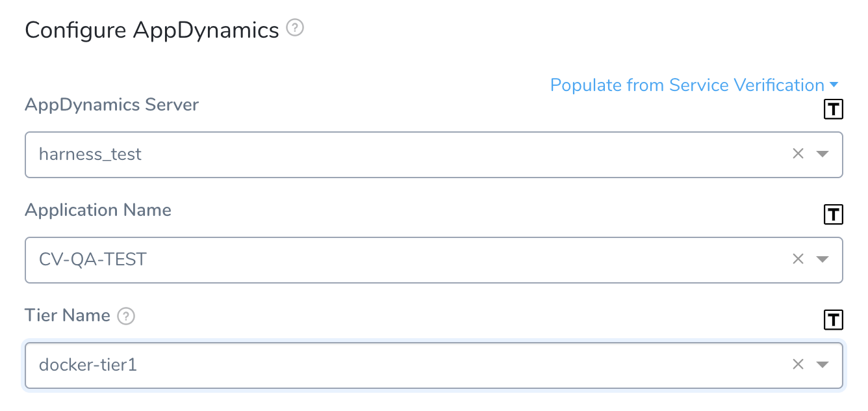
Task: Clear the CV-QA-TEST selection with X
Action: point(798,259)
